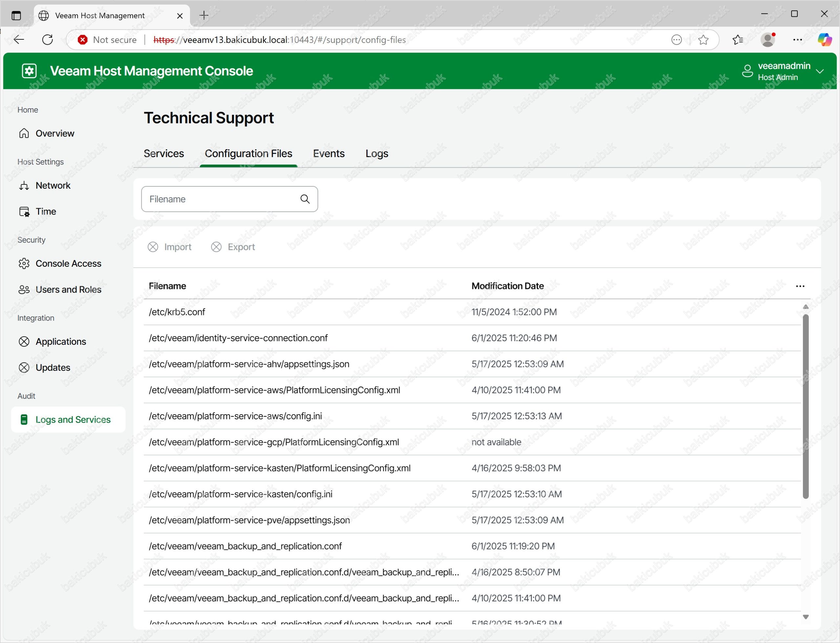The height and width of the screenshot is (643, 840).
Task: Click the scrollbar up arrow
Action: click(806, 307)
